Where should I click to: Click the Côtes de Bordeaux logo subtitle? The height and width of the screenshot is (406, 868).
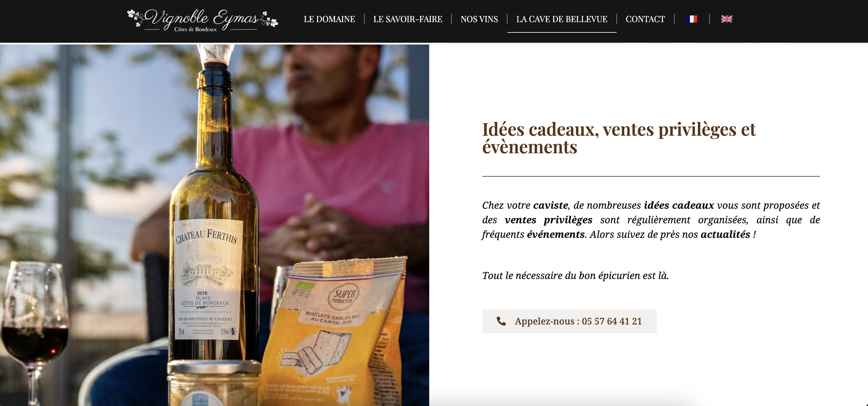195,29
